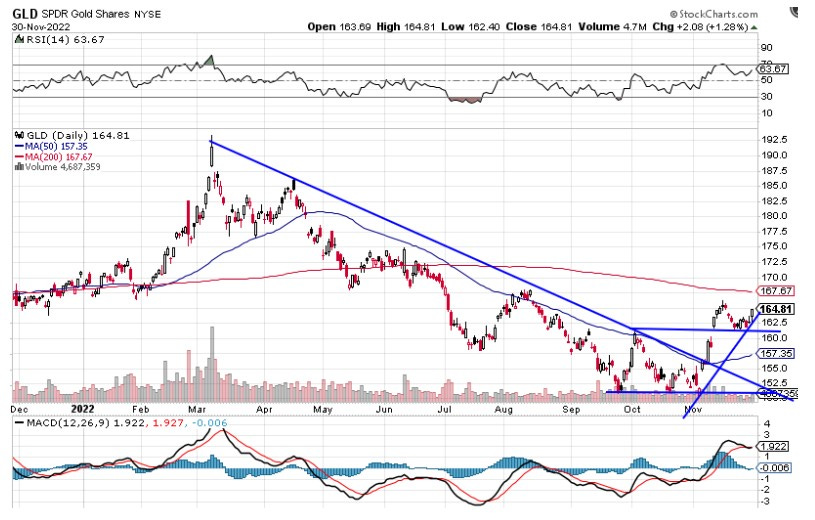Select the SPDR Gold Shares name text

[86, 14]
